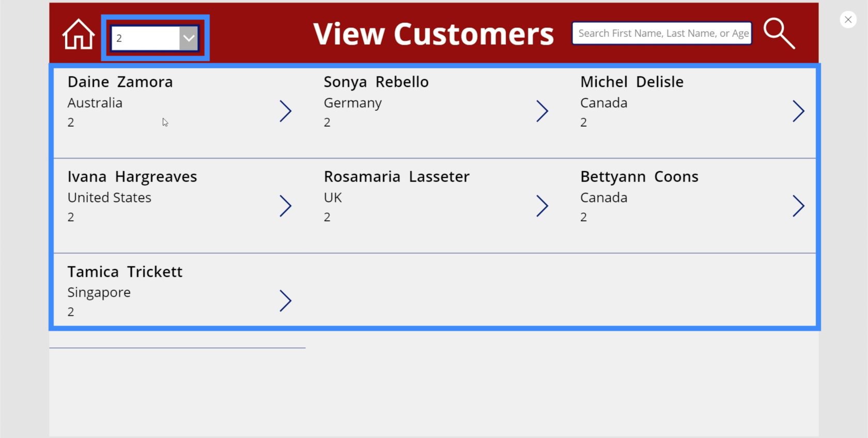Image resolution: width=868 pixels, height=438 pixels.
Task: Open Tamica Trickett details arrow
Action: click(286, 300)
